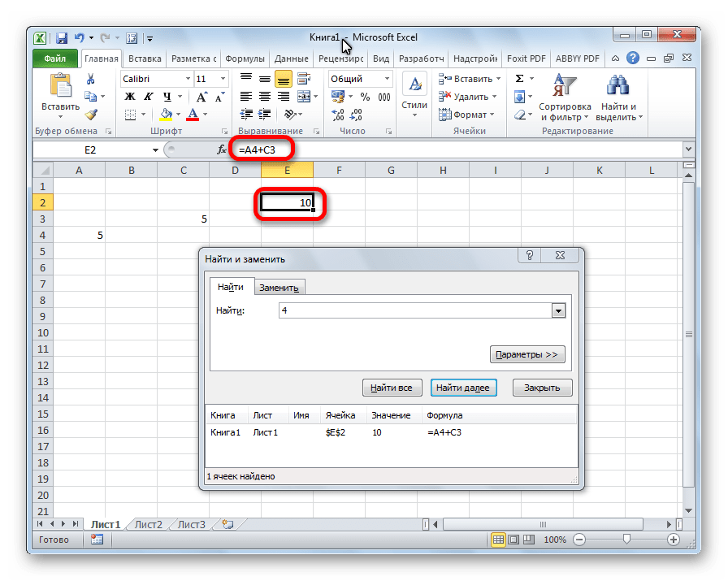Increase font size with large A icon
The width and height of the screenshot is (728, 581).
[x=201, y=97]
